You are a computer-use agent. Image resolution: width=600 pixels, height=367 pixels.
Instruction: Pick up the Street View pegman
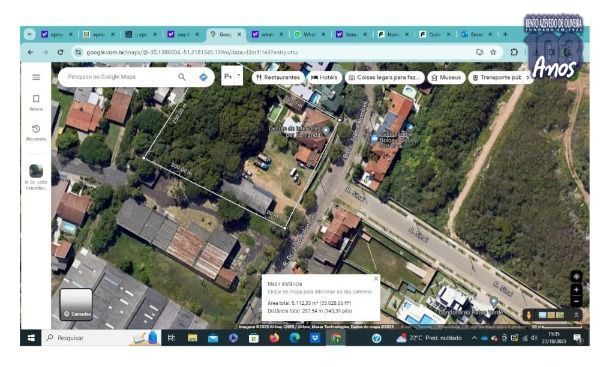tap(529, 315)
